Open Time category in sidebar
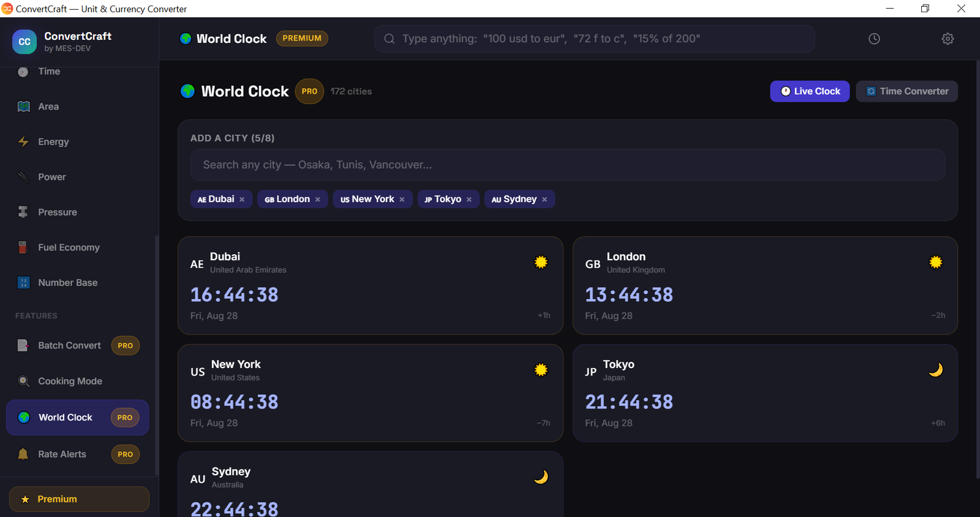The height and width of the screenshot is (517, 980). point(77,72)
